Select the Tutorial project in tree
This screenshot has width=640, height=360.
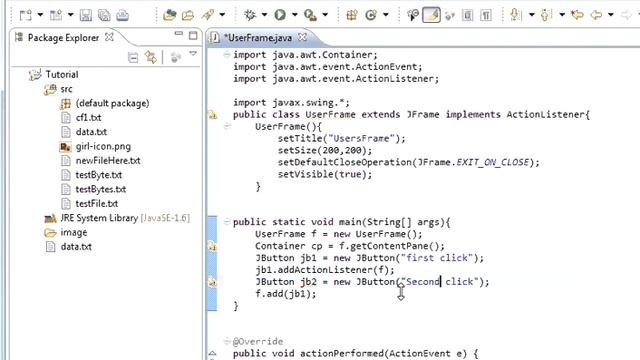(x=62, y=74)
